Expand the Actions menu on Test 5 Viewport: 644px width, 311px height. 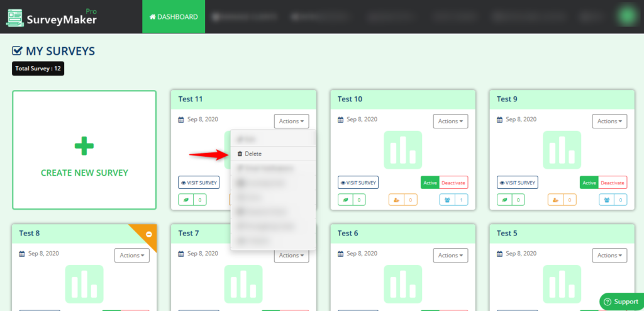coord(609,256)
